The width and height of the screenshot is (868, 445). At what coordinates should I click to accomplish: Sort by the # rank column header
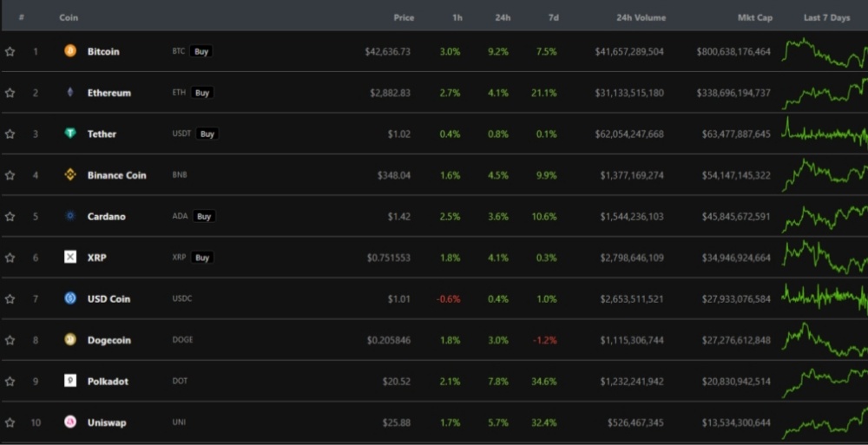click(x=21, y=17)
